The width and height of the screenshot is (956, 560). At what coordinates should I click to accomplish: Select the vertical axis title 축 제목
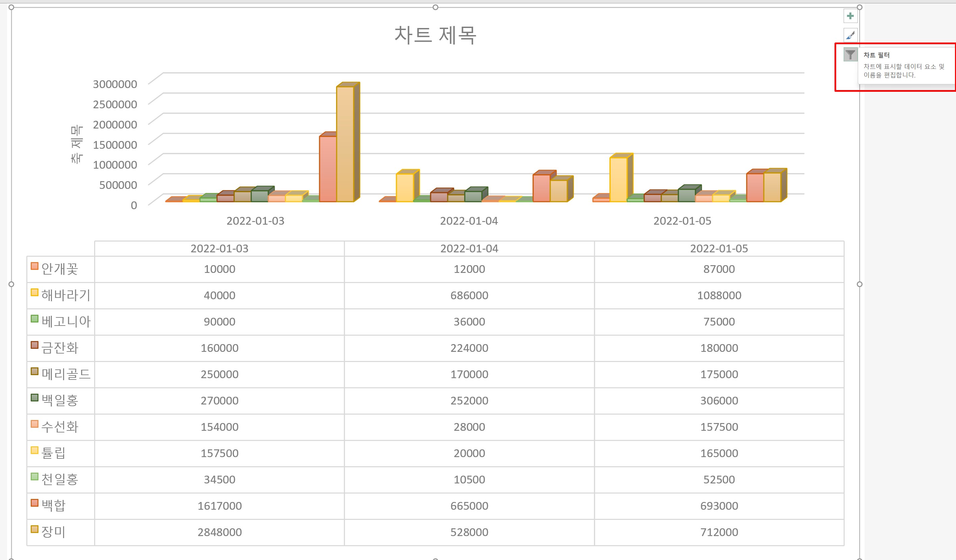[76, 144]
